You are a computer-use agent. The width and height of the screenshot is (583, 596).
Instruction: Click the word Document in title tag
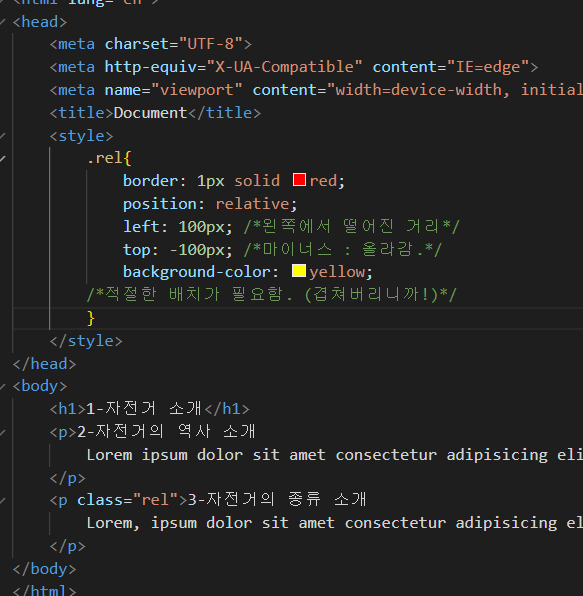coord(150,113)
